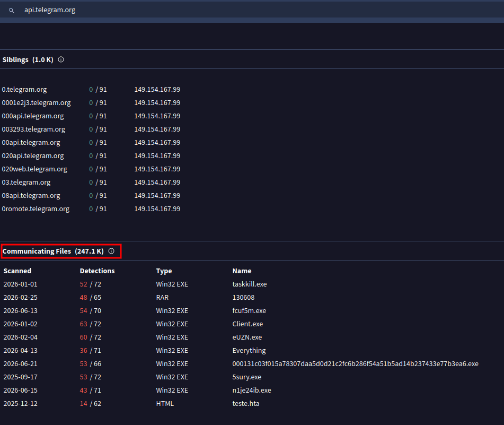
Task: Open sibling 020web.telegram.org
Action: [x=34, y=169]
